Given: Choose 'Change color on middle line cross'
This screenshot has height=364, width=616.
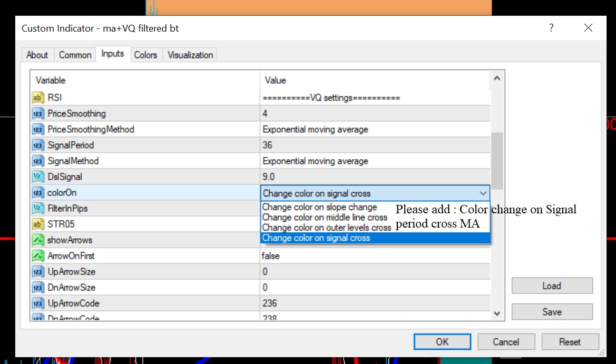Looking at the screenshot, I should point(325,217).
